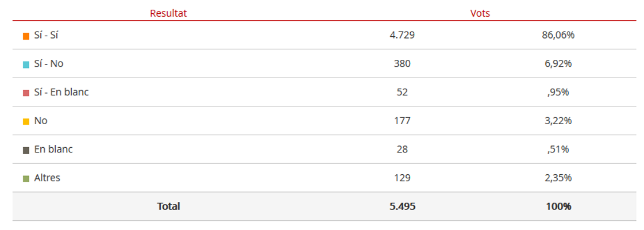Click the Sí - No row label

[49, 64]
